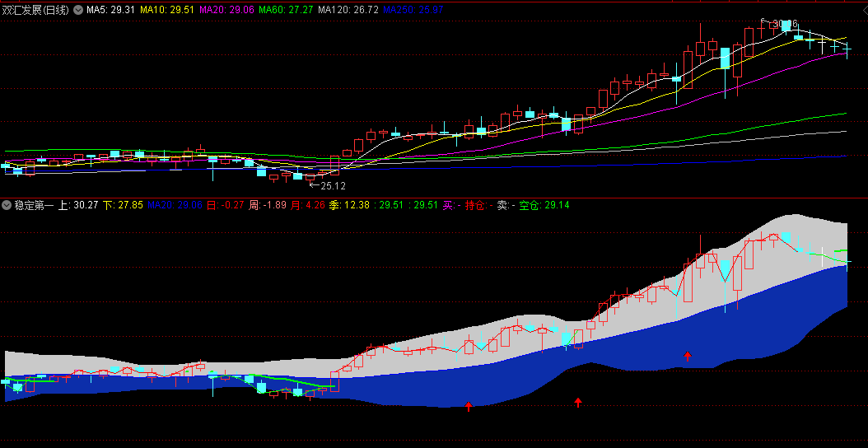The height and width of the screenshot is (448, 868).
Task: Click the blue MA250: 25.97 label
Action: [413, 10]
